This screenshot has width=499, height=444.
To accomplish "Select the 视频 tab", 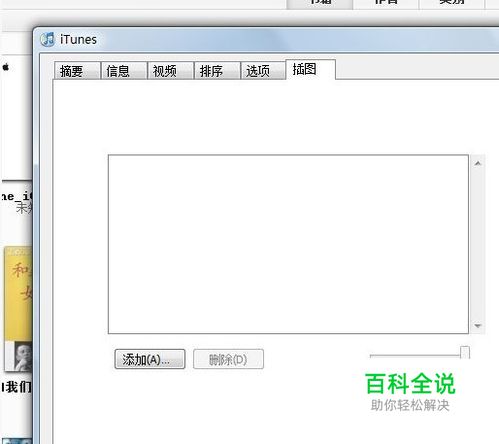I will (171, 71).
